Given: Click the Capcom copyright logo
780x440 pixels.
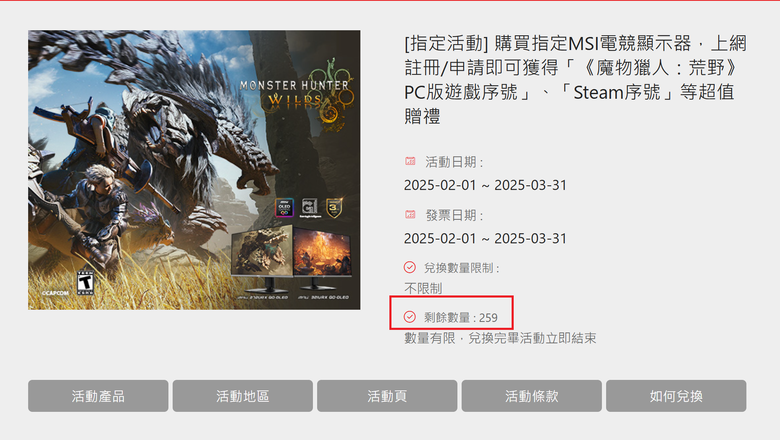Looking at the screenshot, I should [x=55, y=293].
